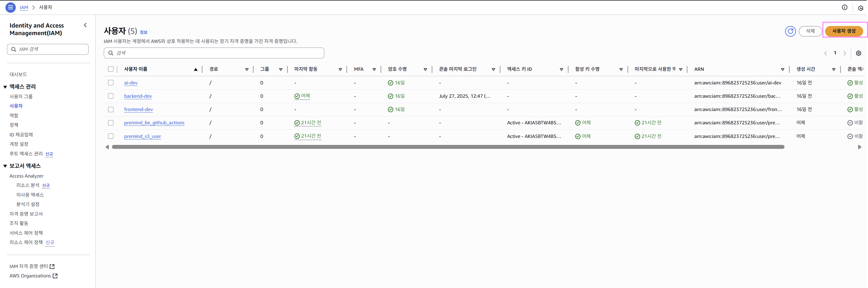Click the scroll right arrow of table scrollbar
868x288 pixels.
(860, 147)
